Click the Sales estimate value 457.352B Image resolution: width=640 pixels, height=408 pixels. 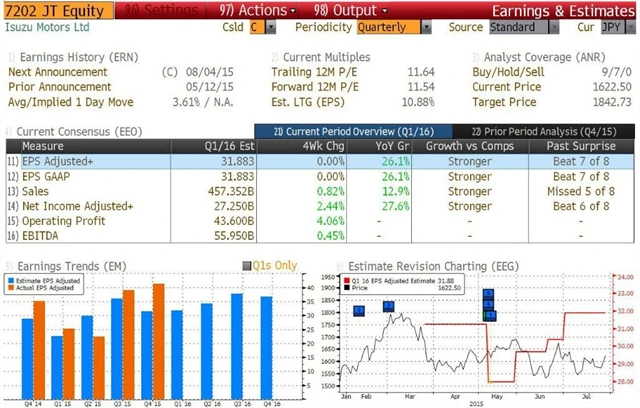click(231, 191)
